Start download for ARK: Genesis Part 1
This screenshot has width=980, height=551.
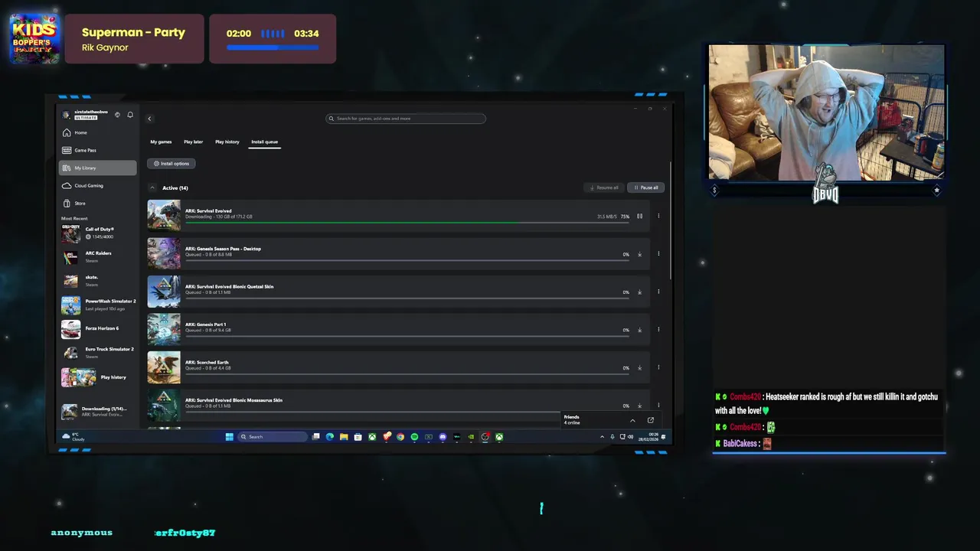pyautogui.click(x=640, y=330)
